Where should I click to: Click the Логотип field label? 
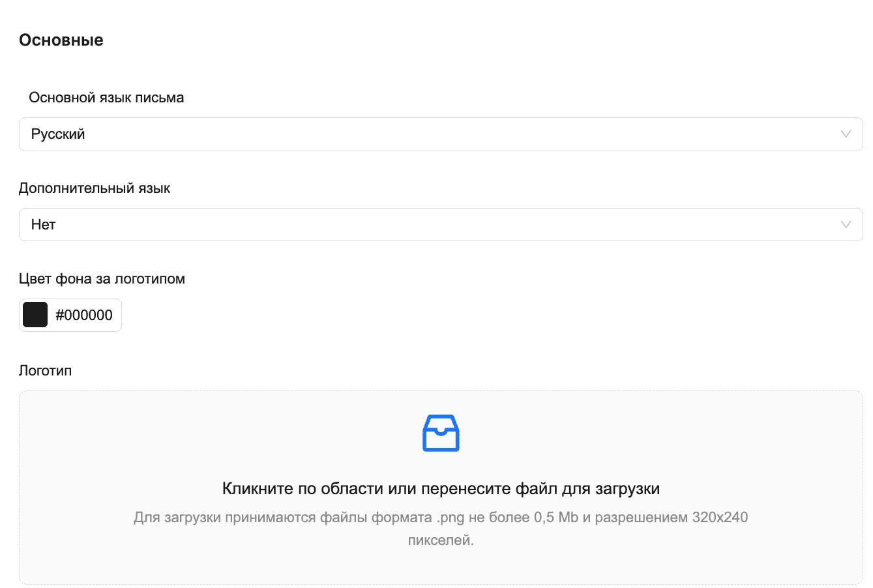click(45, 371)
